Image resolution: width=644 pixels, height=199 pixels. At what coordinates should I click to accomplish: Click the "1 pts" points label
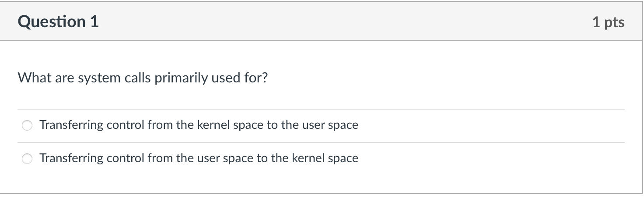[x=608, y=22]
